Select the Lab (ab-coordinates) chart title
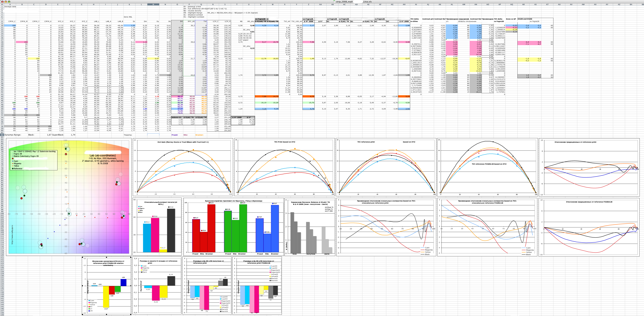Viewport: 644px width, 316px height. pos(103,155)
